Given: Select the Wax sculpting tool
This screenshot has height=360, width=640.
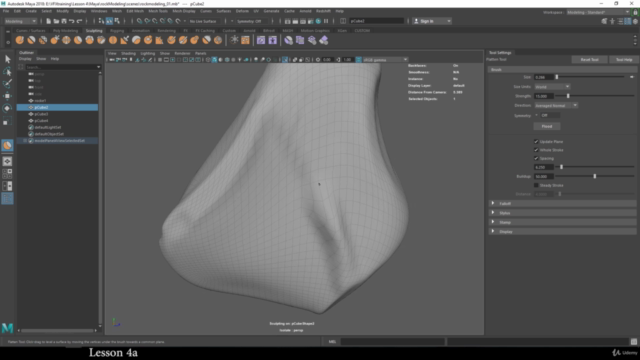Looking at the screenshot, I should [x=136, y=40].
